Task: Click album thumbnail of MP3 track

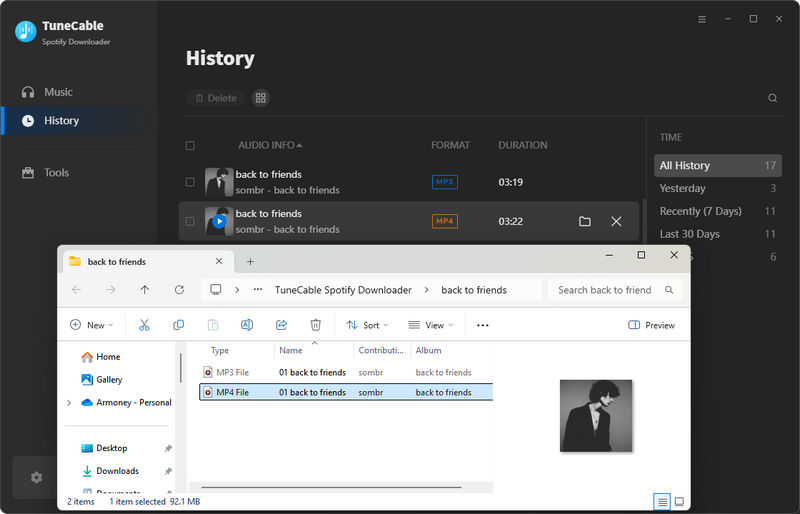Action: (219, 182)
